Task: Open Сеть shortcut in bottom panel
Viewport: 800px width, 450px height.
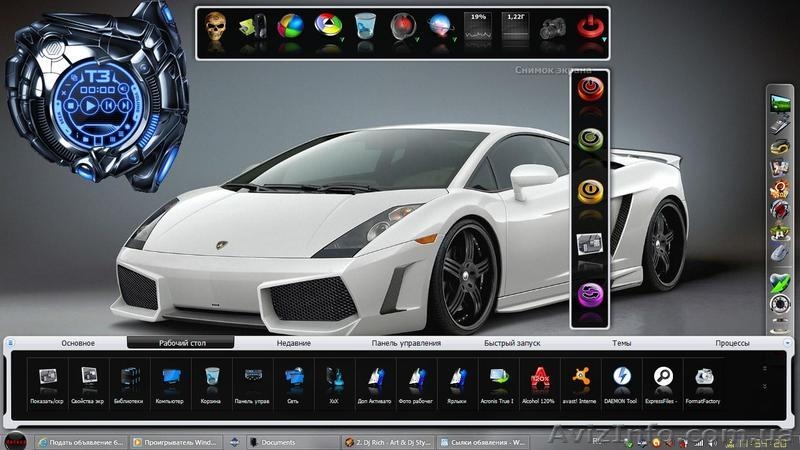Action: pos(293,383)
